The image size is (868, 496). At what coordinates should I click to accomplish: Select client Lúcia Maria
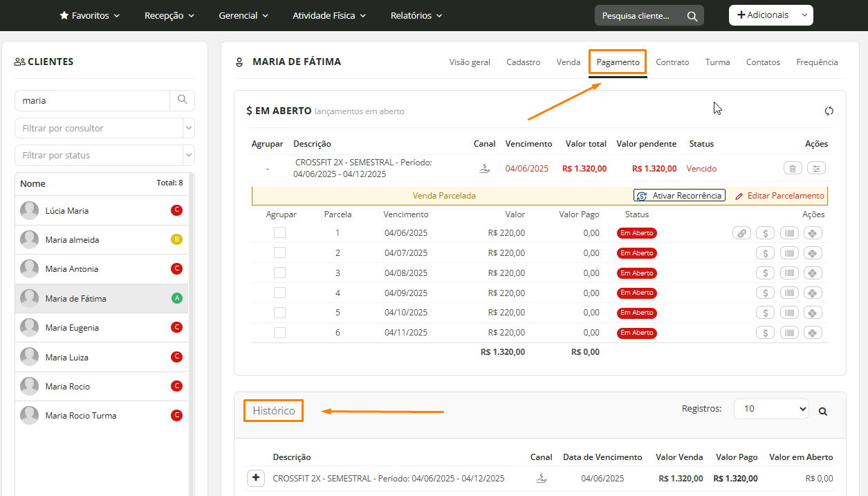101,210
